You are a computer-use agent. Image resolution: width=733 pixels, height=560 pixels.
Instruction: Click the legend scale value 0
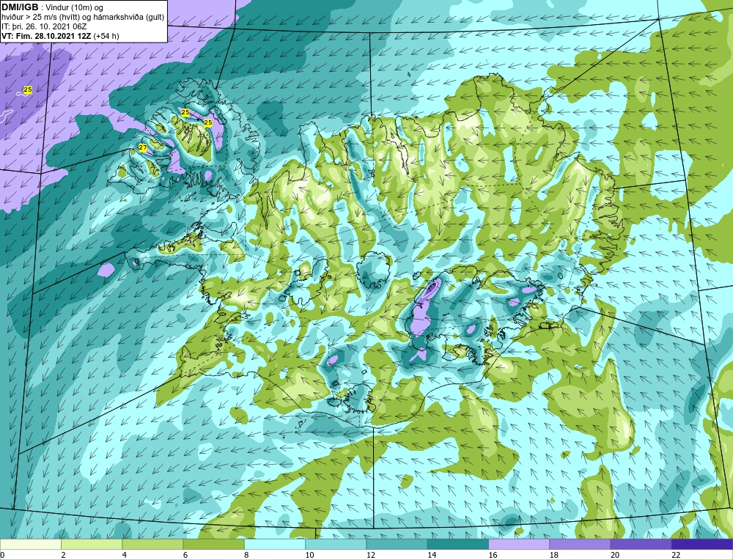pyautogui.click(x=2, y=555)
